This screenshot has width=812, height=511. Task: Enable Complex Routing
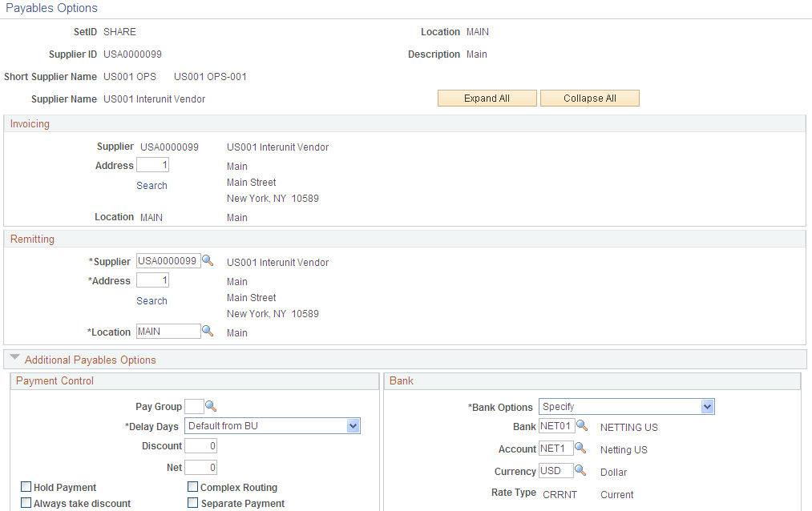192,486
